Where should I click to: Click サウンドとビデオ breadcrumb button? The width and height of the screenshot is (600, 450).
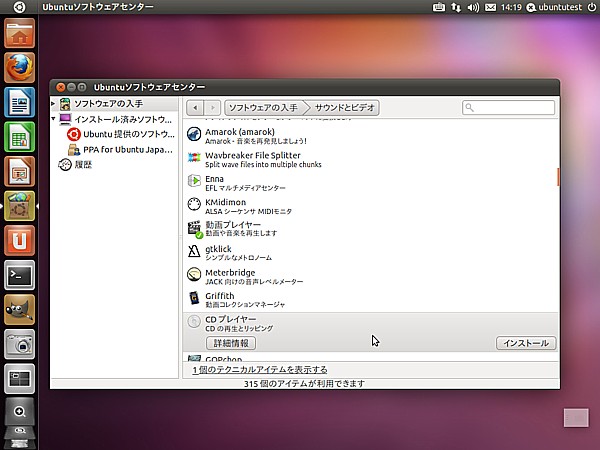[x=344, y=108]
